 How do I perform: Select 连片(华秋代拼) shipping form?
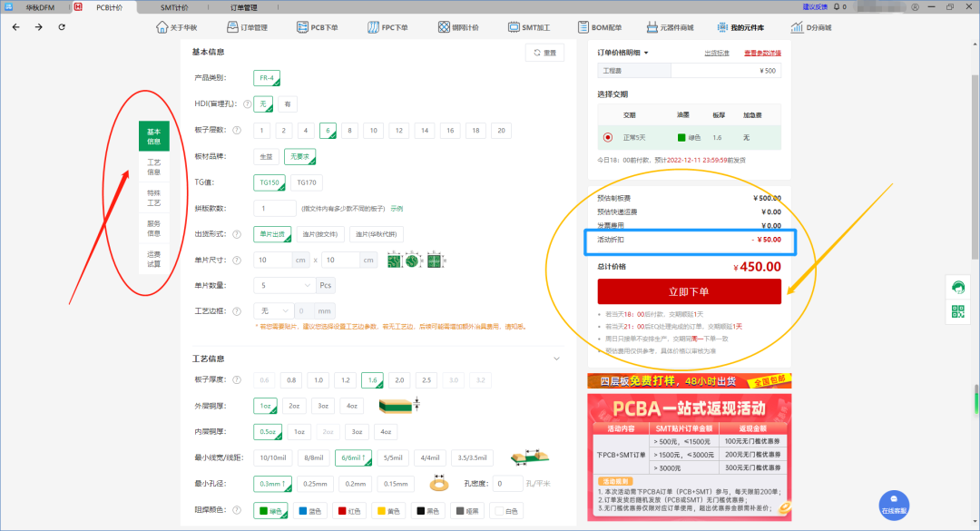pyautogui.click(x=377, y=234)
